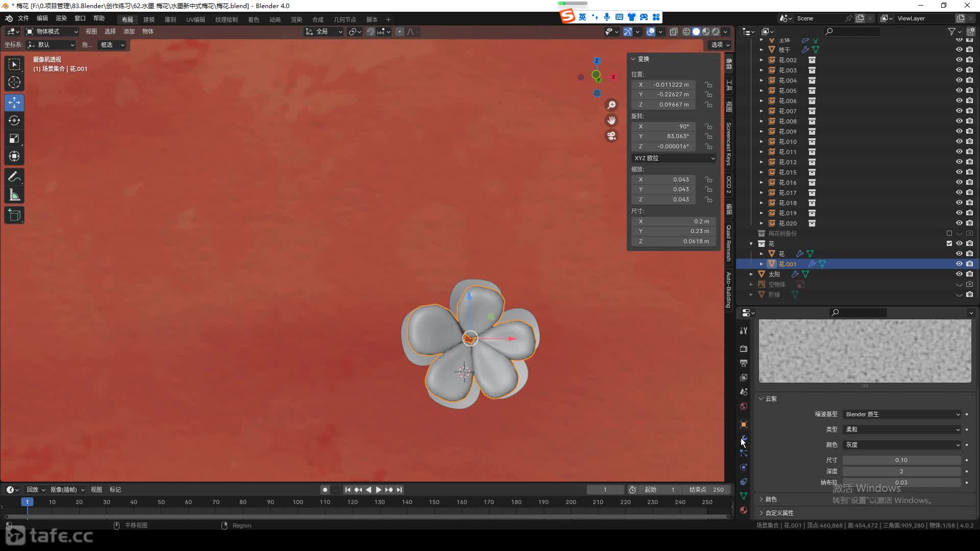
Task: Open Object properties tab
Action: pos(744,424)
